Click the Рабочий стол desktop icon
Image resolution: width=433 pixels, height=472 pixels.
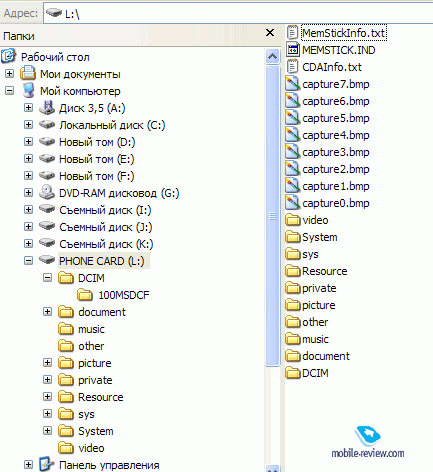9,56
